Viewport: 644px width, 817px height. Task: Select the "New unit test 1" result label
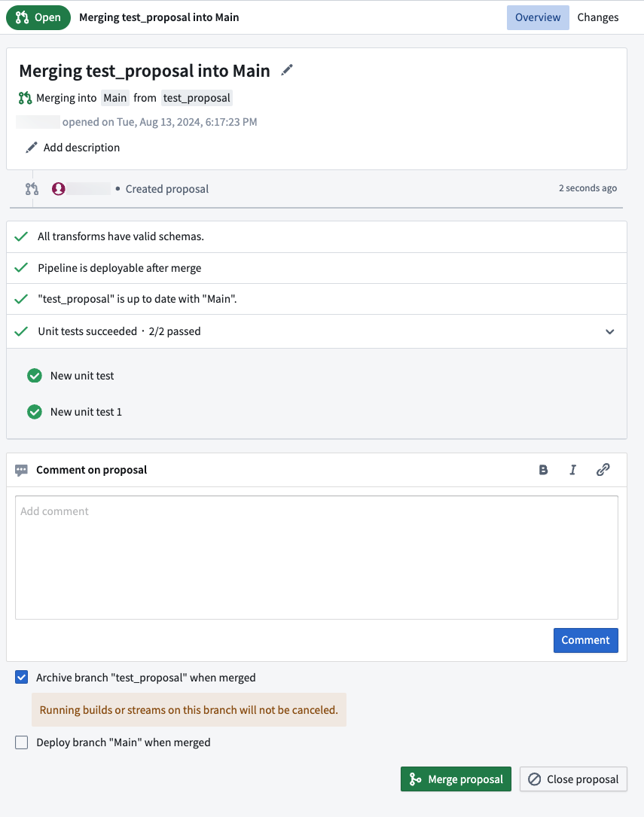point(86,412)
